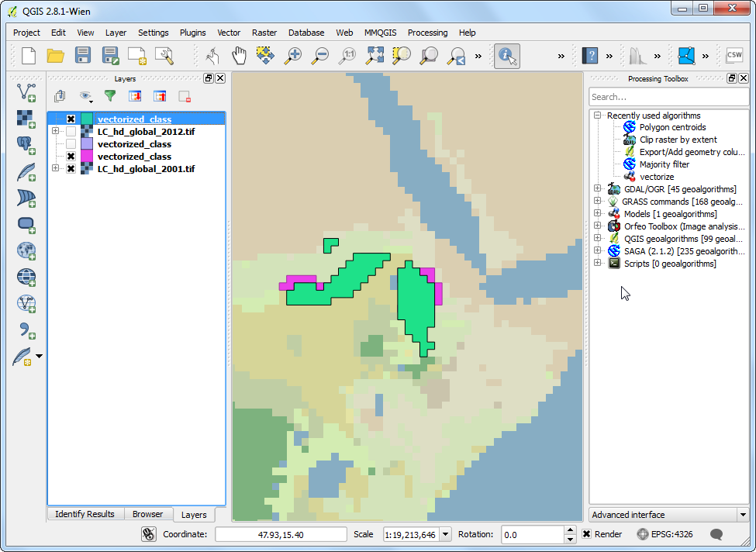Run the Polygon centroids algorithm entry
Image resolution: width=756 pixels, height=552 pixels.
[x=672, y=127]
